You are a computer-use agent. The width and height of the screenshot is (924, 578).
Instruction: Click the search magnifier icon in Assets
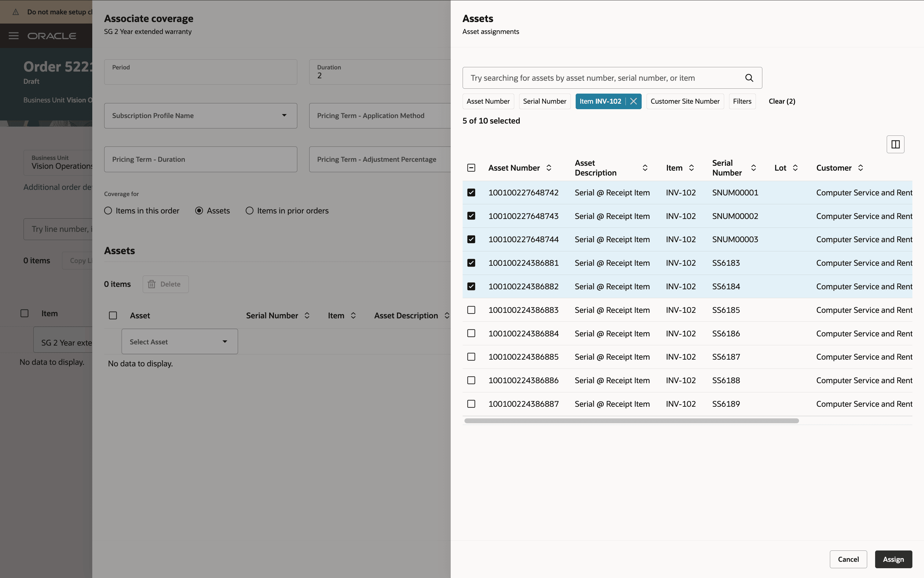(x=749, y=78)
